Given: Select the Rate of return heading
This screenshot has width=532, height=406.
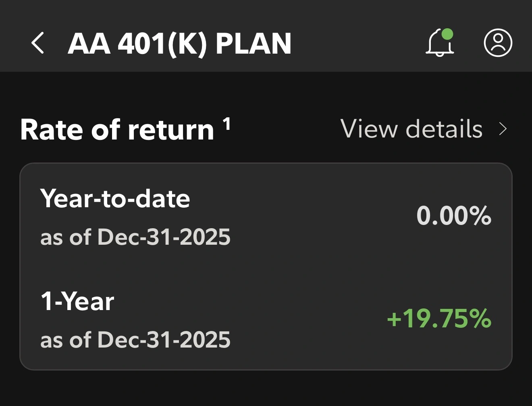Looking at the screenshot, I should (x=117, y=130).
